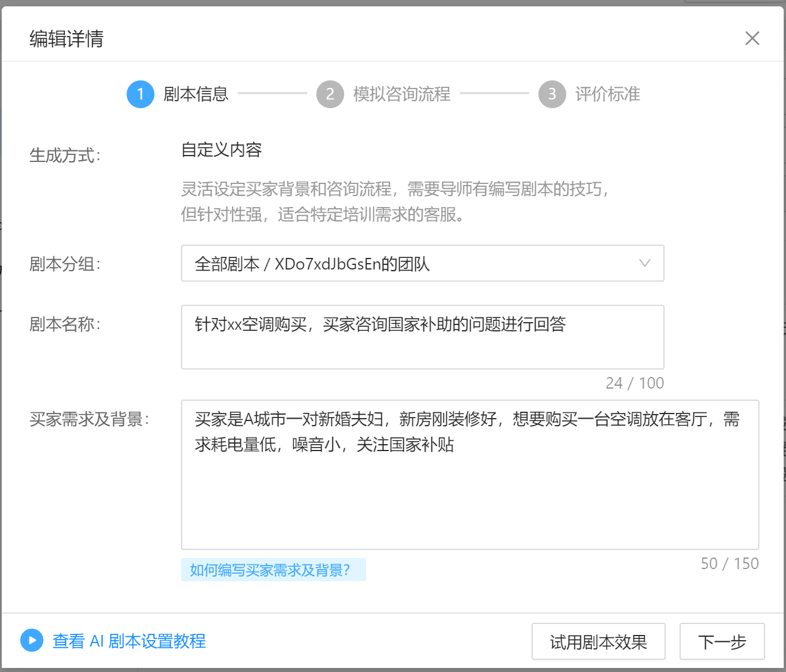Screen dimensions: 786x672
Task: Go to step 2 模拟咨询流程
Action: pos(383,94)
